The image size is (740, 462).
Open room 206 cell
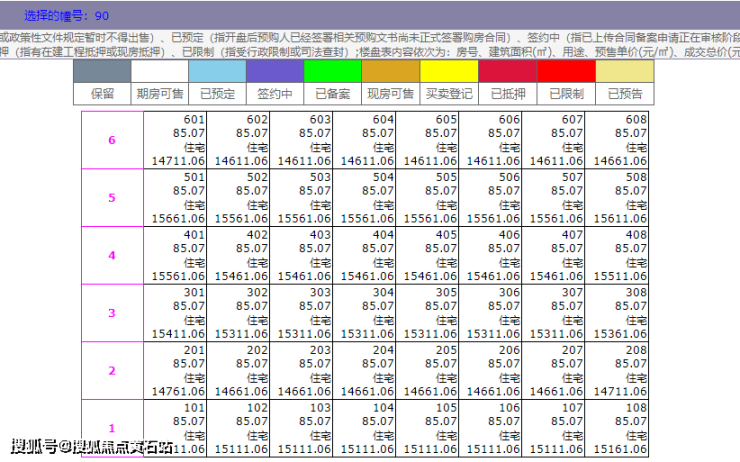point(490,370)
